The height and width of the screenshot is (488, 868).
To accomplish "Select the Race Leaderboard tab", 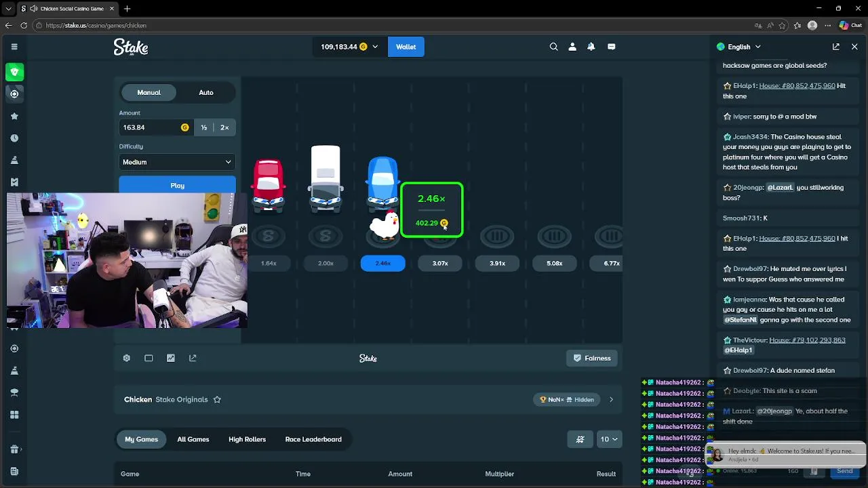I will (313, 439).
